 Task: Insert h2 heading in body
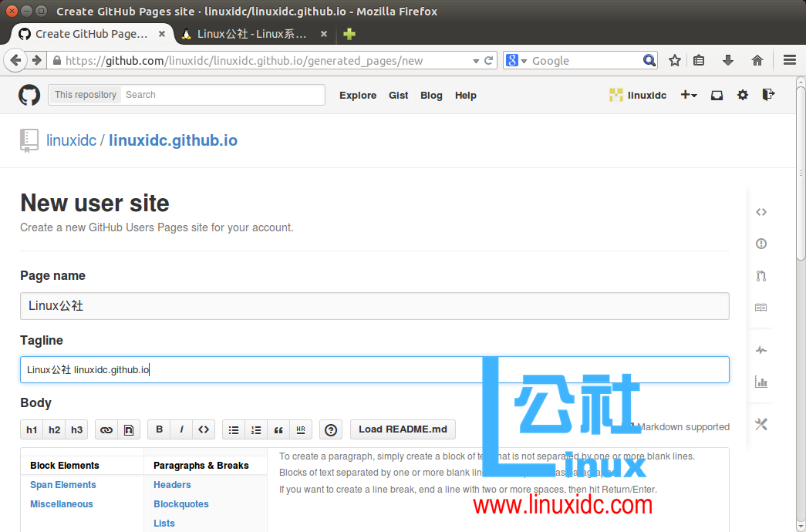pyautogui.click(x=55, y=429)
